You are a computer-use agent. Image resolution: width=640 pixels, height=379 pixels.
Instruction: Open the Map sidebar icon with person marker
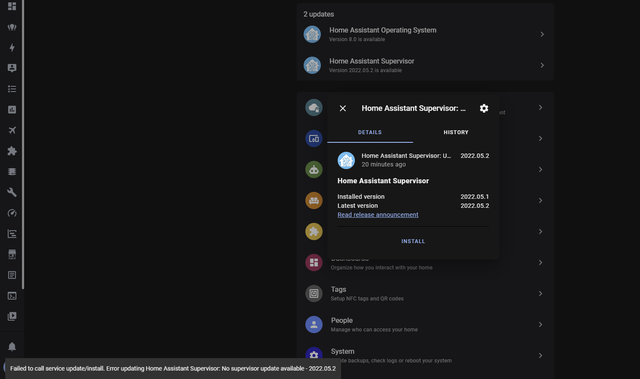pos(12,68)
